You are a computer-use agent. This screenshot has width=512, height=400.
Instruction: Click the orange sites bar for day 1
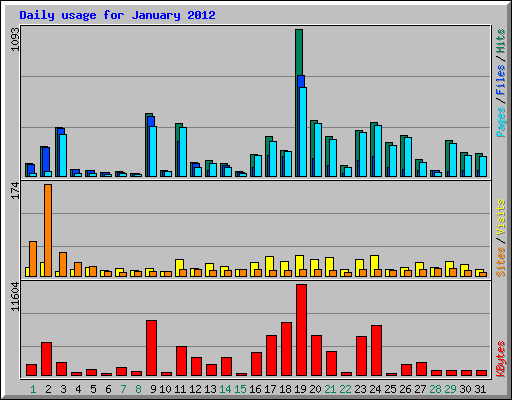point(33,259)
